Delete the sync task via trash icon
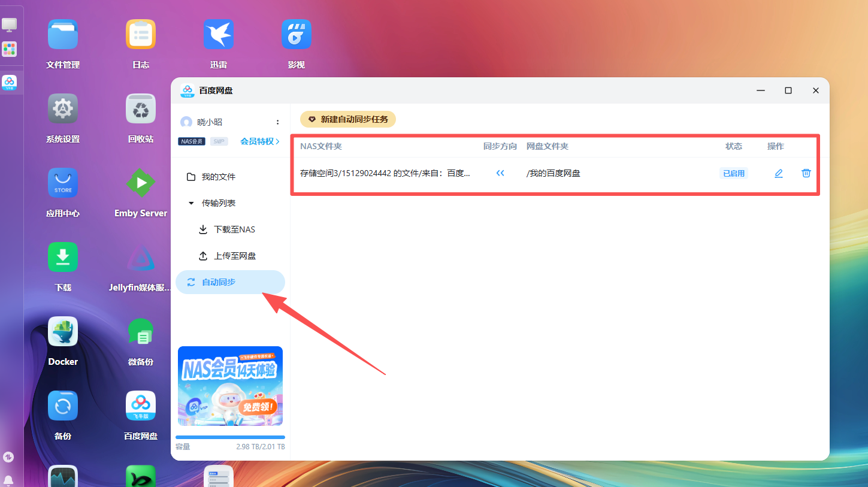Screen dimensions: 868x487 (806, 173)
